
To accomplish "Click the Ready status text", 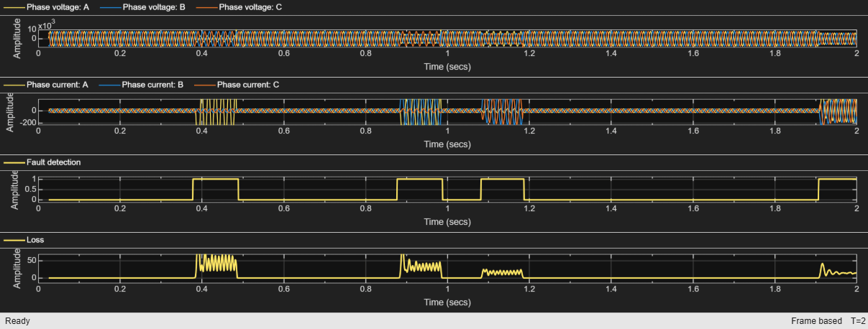I will (x=17, y=320).
